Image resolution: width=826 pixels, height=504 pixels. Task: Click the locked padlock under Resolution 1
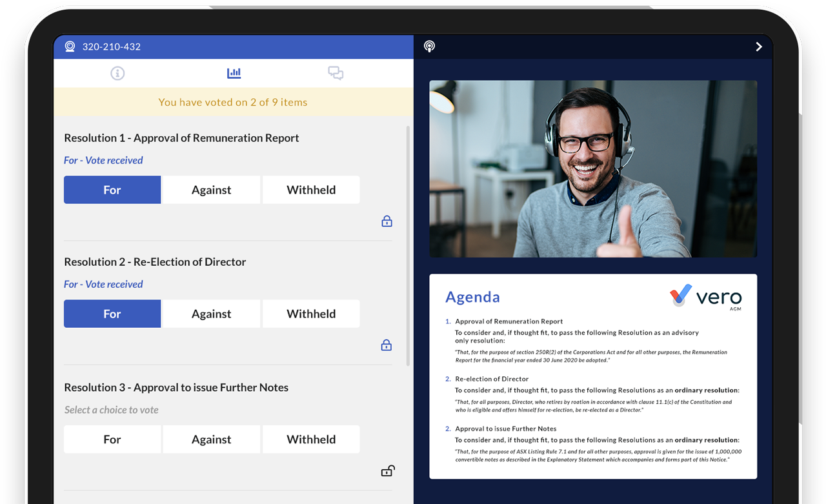click(x=387, y=221)
